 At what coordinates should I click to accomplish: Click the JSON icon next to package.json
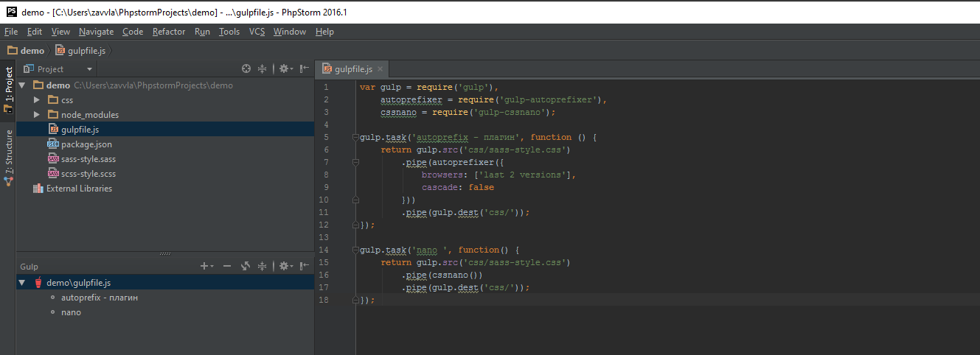53,144
